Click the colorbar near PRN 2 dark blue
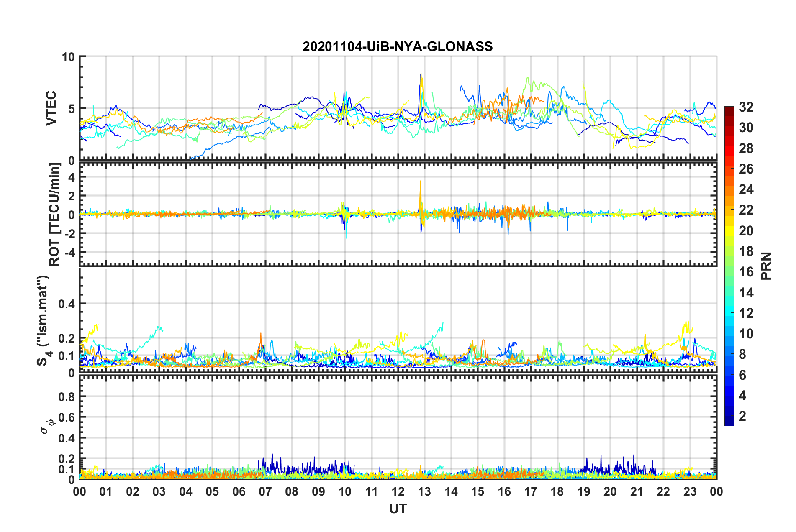Viewport: 796px width, 532px height. click(x=729, y=416)
